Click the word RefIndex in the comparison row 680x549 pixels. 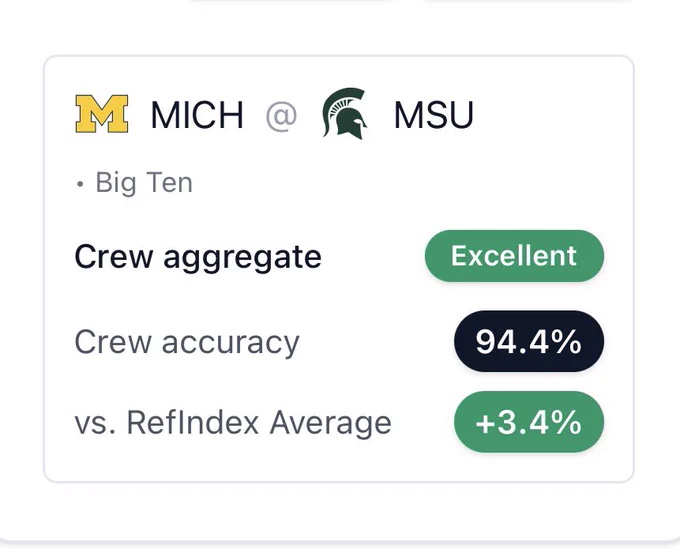(x=193, y=422)
